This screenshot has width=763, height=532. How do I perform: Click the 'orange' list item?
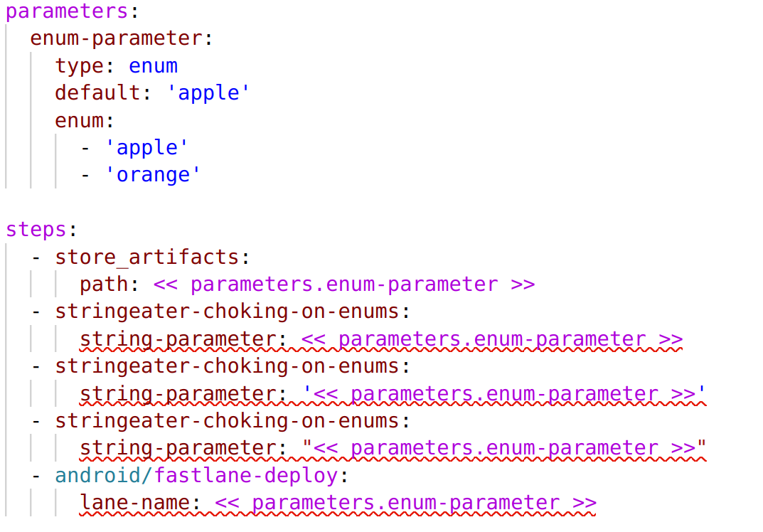(x=153, y=175)
